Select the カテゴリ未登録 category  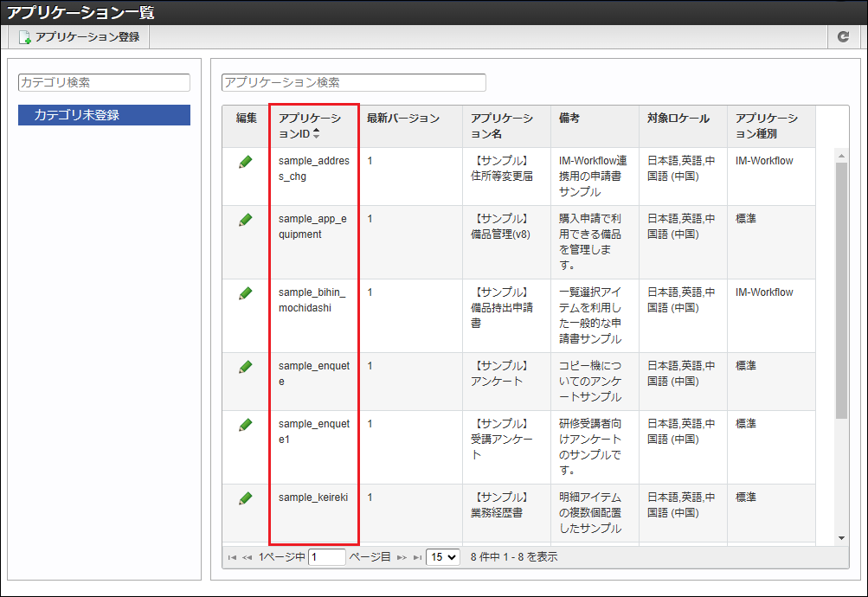[104, 115]
